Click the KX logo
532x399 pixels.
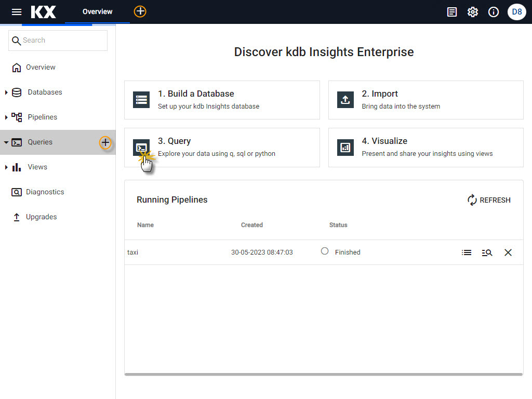43,12
